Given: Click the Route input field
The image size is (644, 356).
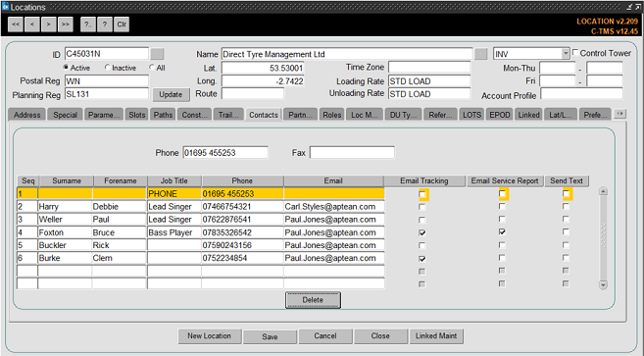Looking at the screenshot, I should [x=253, y=94].
